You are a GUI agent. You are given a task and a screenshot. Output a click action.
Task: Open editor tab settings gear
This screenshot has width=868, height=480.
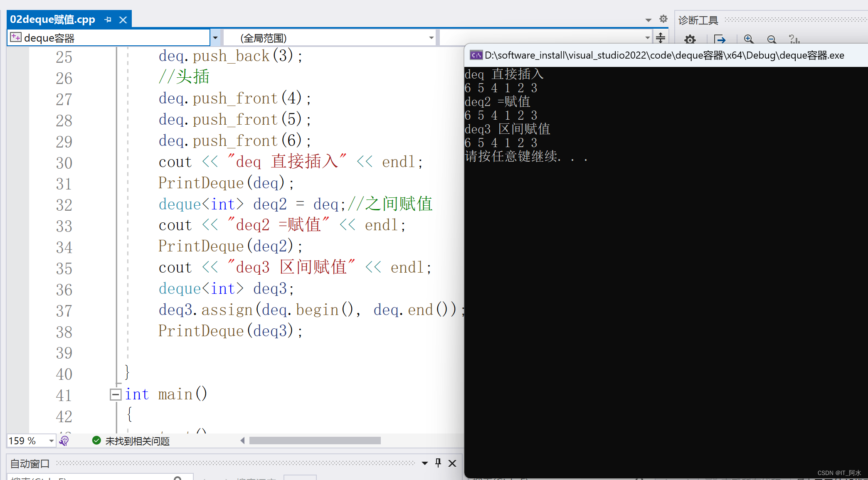point(663,19)
